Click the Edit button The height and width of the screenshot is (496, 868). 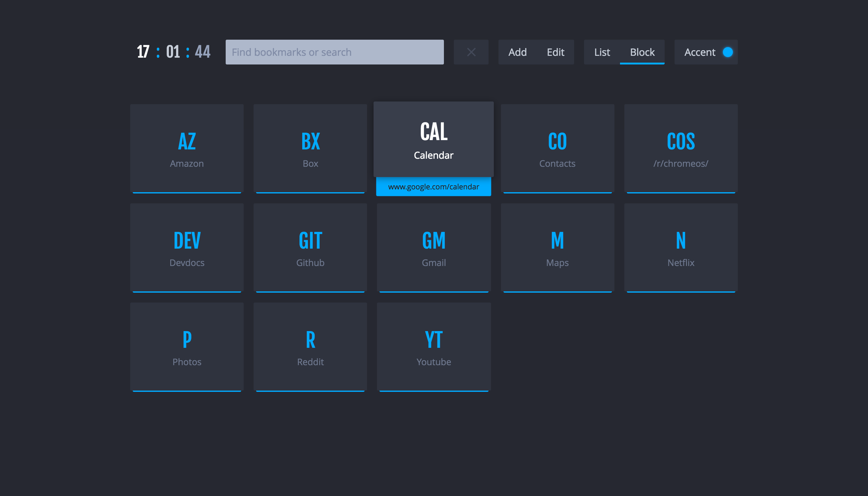pos(555,52)
